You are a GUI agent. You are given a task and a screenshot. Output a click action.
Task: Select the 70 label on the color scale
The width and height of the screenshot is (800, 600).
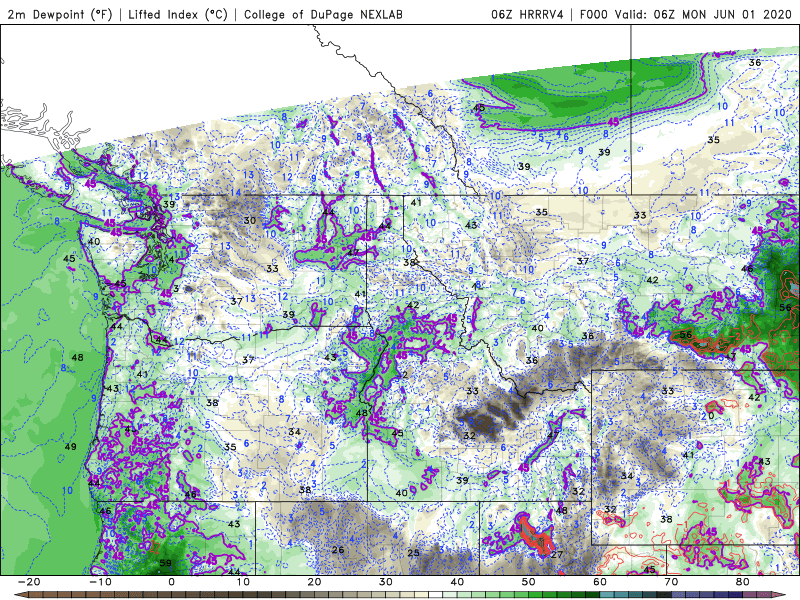[x=671, y=582]
